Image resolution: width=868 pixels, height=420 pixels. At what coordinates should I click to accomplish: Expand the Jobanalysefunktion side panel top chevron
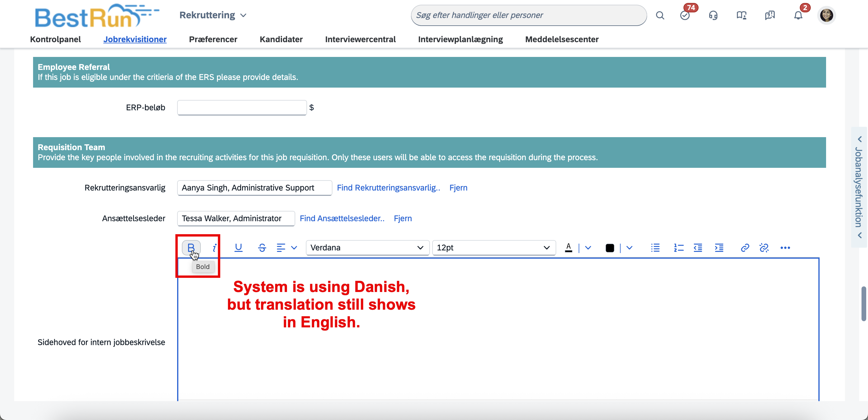point(859,139)
